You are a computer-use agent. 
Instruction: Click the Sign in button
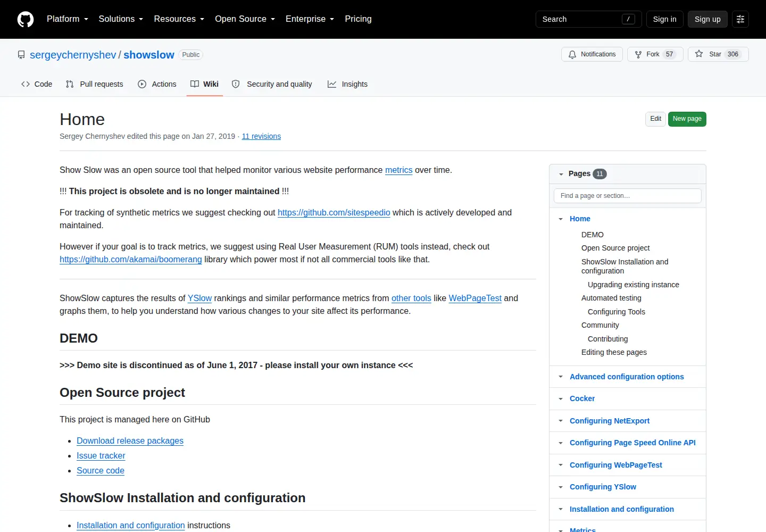[x=664, y=19]
